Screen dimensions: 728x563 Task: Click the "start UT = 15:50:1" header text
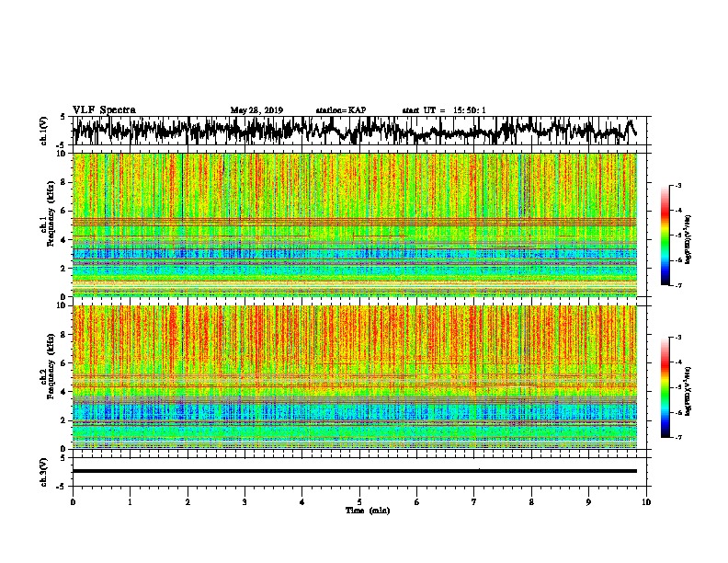444,110
